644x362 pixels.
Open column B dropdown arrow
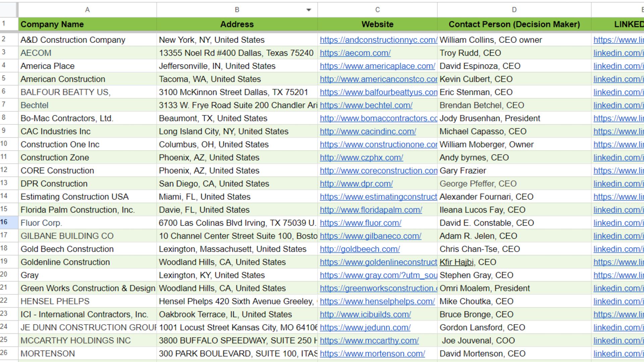coord(309,10)
